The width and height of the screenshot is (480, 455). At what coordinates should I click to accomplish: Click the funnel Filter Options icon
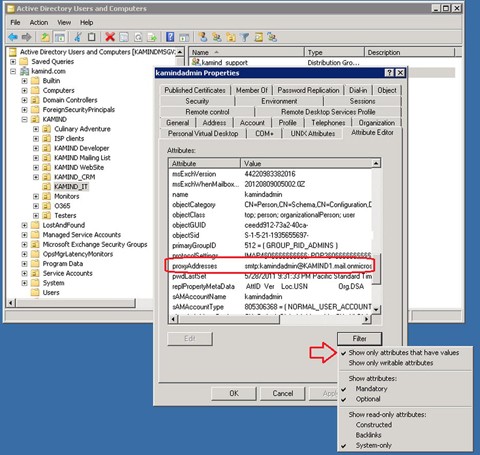click(x=245, y=37)
